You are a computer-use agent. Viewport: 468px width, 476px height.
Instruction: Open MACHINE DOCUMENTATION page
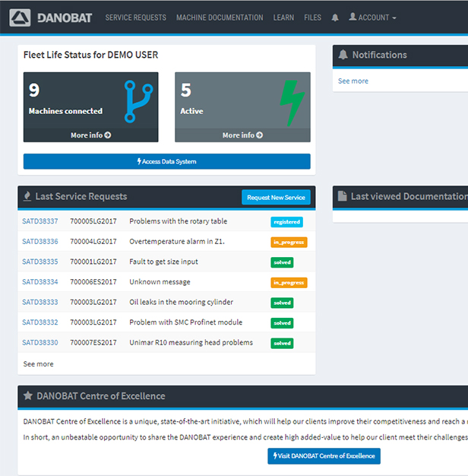(x=220, y=17)
